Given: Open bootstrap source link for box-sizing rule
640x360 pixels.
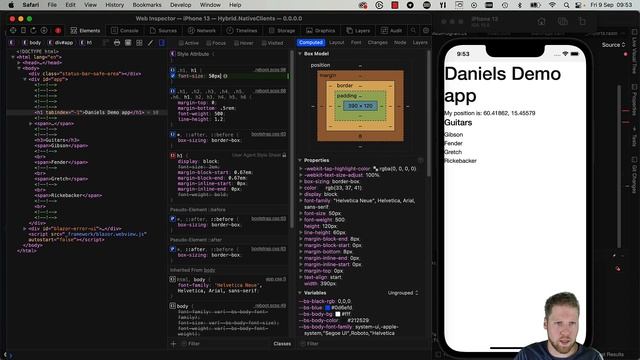Looking at the screenshot, I should click(x=269, y=134).
